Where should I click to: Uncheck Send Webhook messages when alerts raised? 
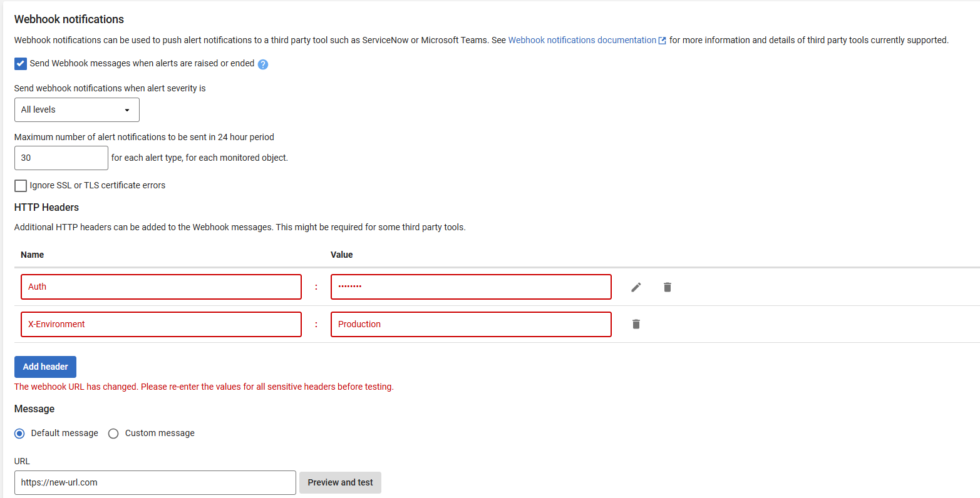[21, 64]
